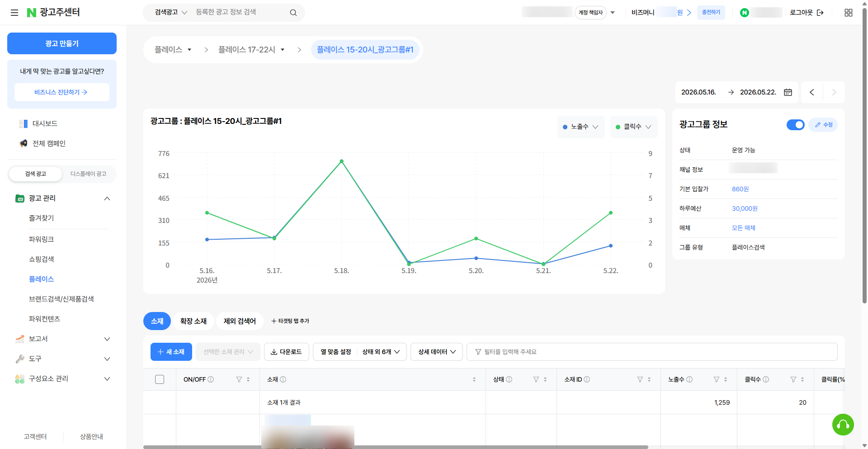Open the hamburger menu icon
Image resolution: width=868 pixels, height=449 pixels.
(14, 13)
